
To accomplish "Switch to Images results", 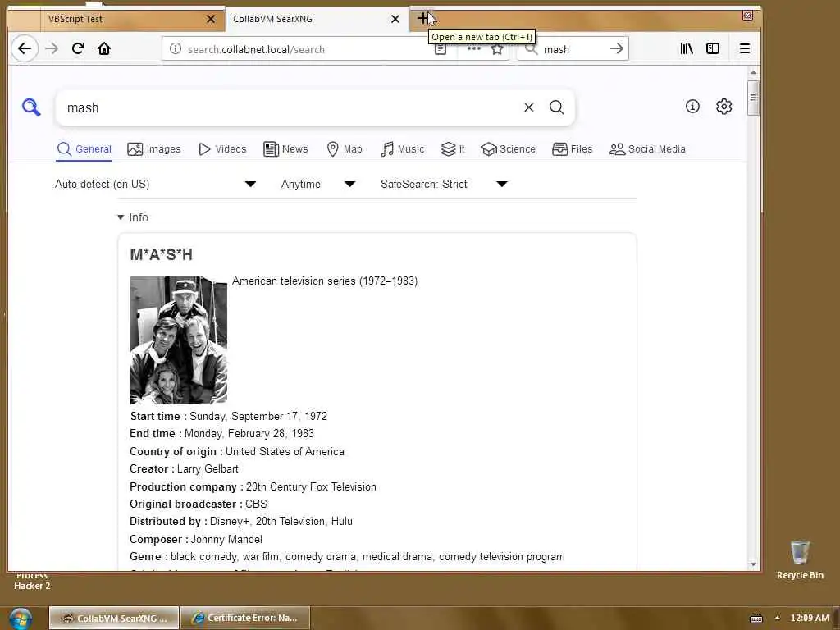I will 154,149.
